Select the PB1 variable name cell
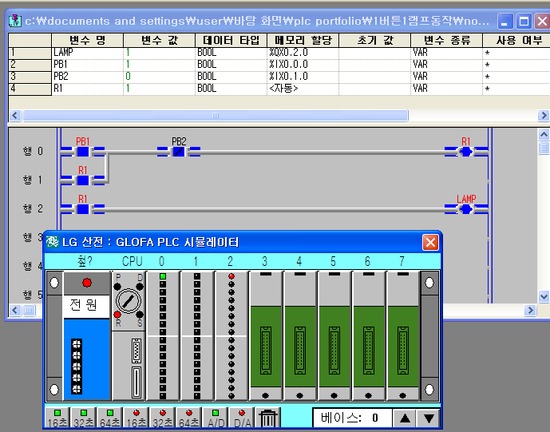This screenshot has height=432, width=550. click(x=87, y=65)
